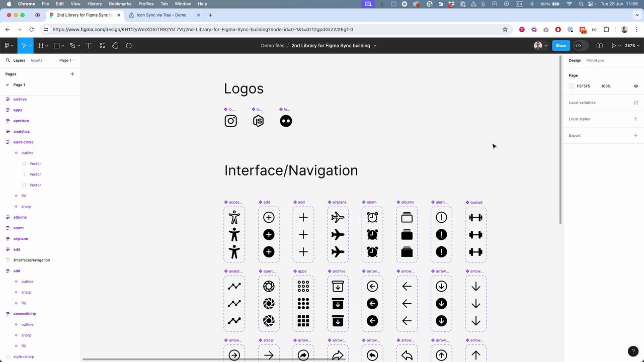Viewport: 644px width, 362px height.
Task: Close the Icon Sync via Tray tab
Action: (x=198, y=15)
